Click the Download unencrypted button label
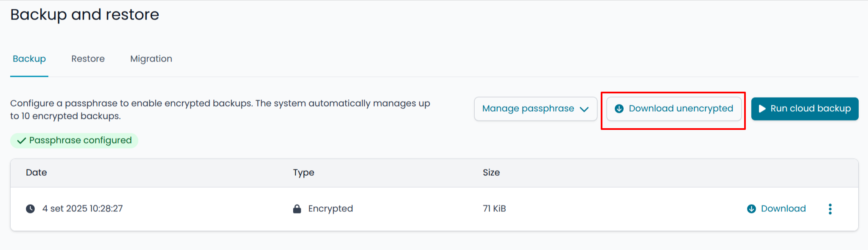868x250 pixels. (680, 109)
